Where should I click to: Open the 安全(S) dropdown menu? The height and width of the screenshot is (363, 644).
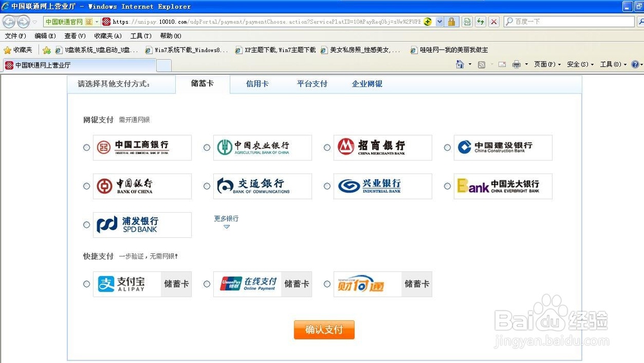click(580, 64)
